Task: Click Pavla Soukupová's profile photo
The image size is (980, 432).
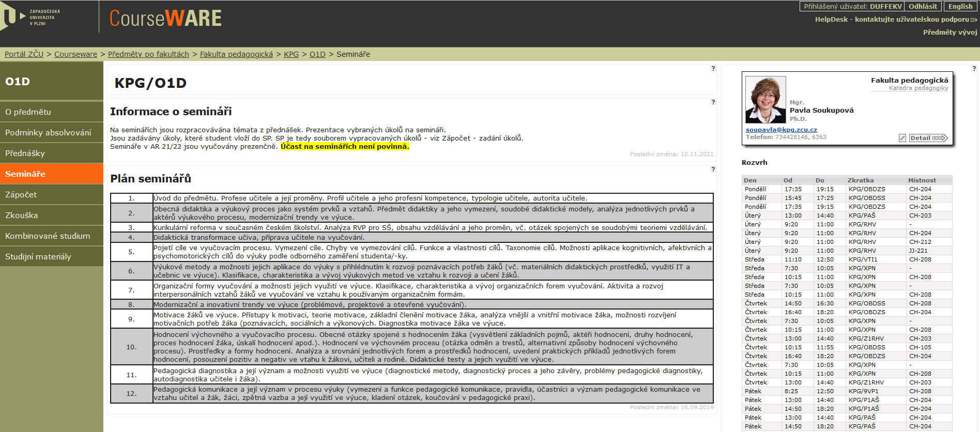Action: click(765, 100)
